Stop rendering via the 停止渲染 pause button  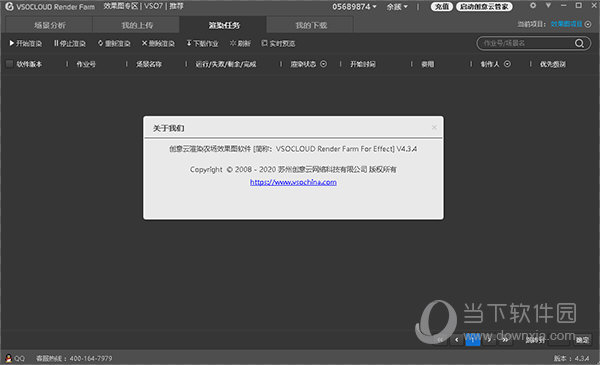pos(70,44)
